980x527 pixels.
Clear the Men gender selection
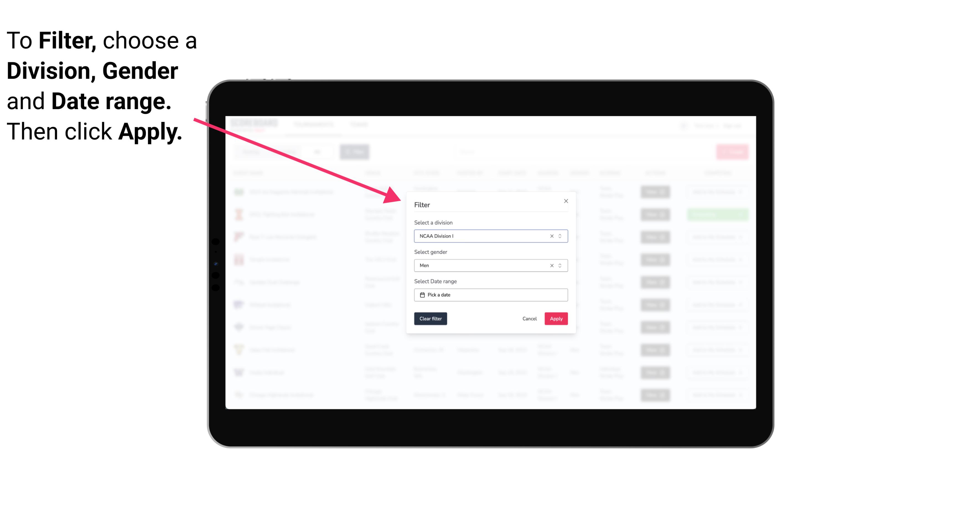pos(551,265)
